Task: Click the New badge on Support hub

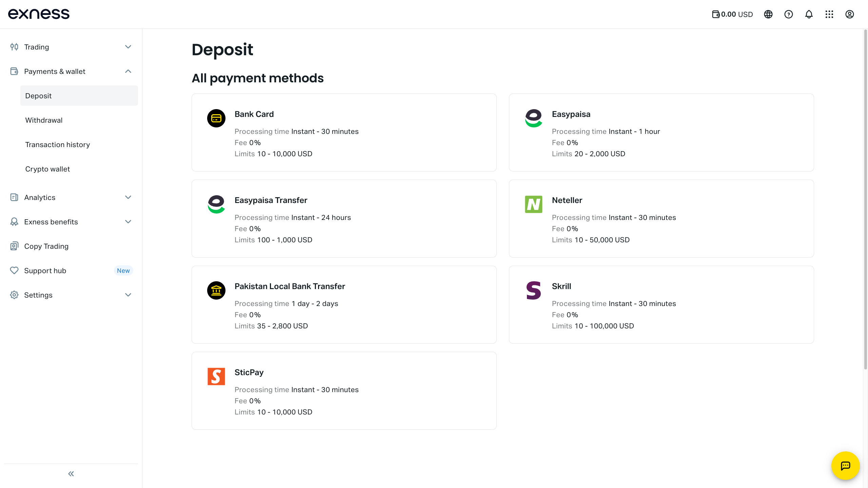Action: 123,270
